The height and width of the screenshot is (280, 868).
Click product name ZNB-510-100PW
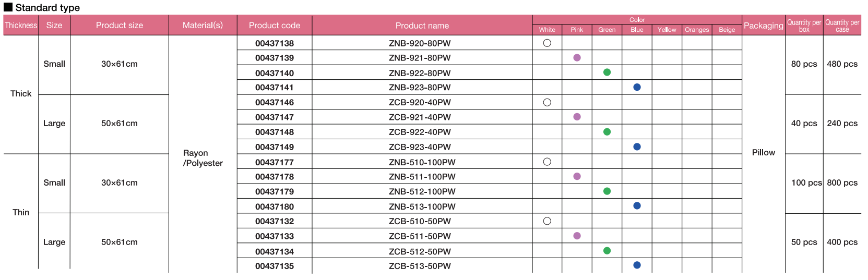click(x=422, y=162)
